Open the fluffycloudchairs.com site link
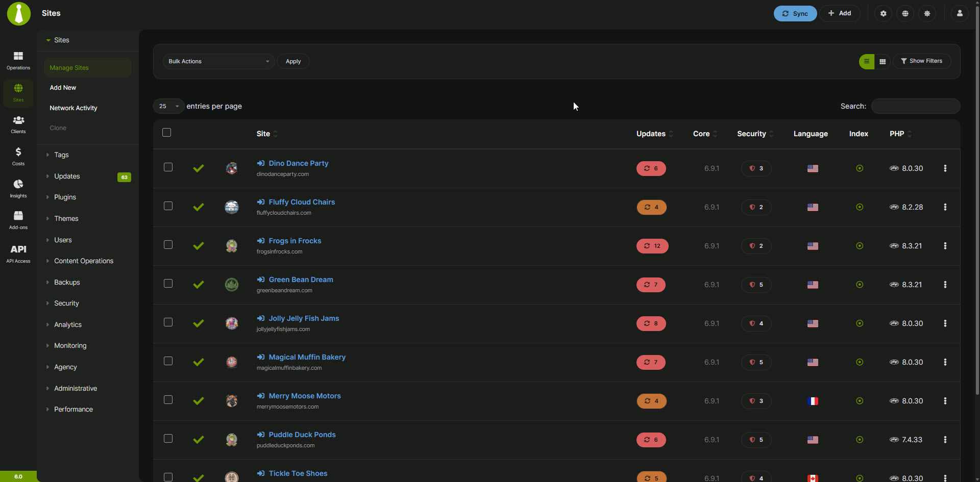 pos(284,213)
